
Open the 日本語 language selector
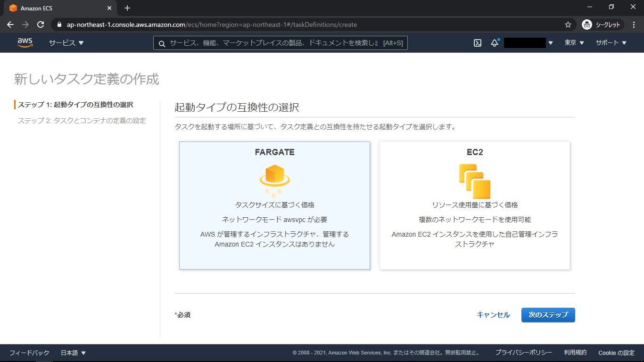pos(73,353)
